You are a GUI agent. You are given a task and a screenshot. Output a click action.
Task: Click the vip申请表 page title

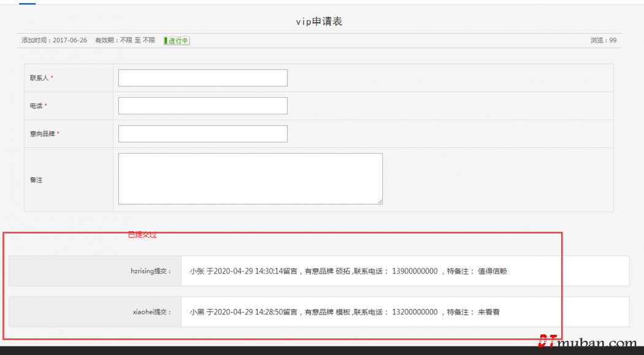click(x=319, y=21)
